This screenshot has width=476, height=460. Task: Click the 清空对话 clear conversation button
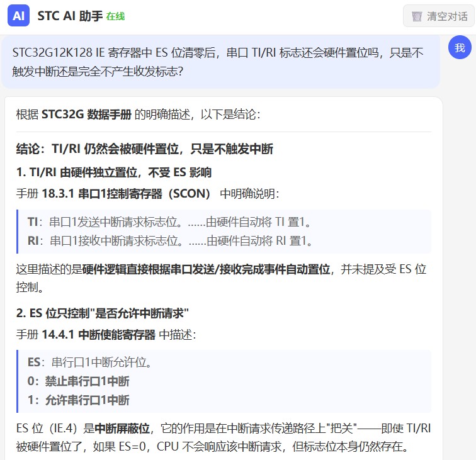click(x=439, y=16)
